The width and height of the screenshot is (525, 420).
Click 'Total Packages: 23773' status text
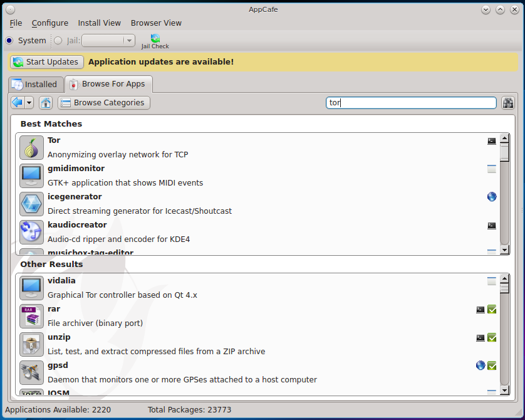pos(189,409)
